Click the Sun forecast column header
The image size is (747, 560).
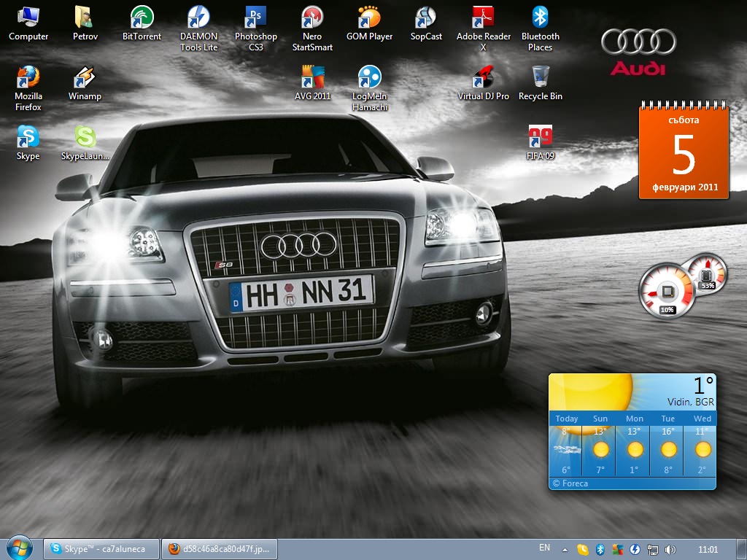(x=600, y=419)
